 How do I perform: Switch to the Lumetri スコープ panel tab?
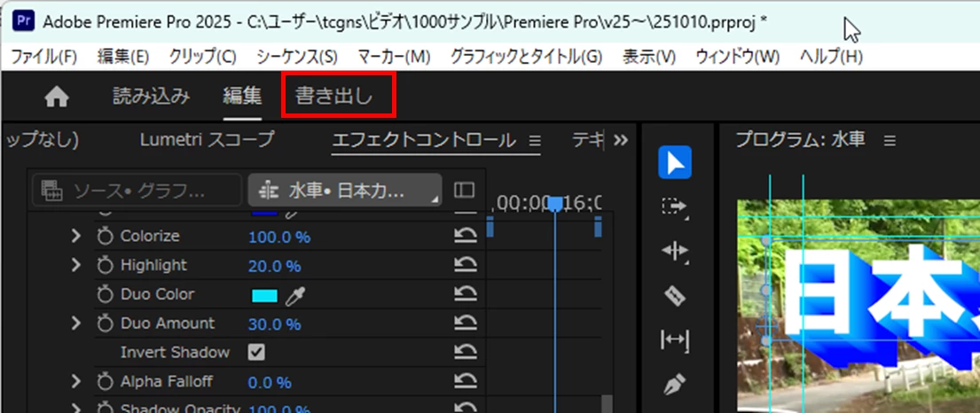(207, 140)
